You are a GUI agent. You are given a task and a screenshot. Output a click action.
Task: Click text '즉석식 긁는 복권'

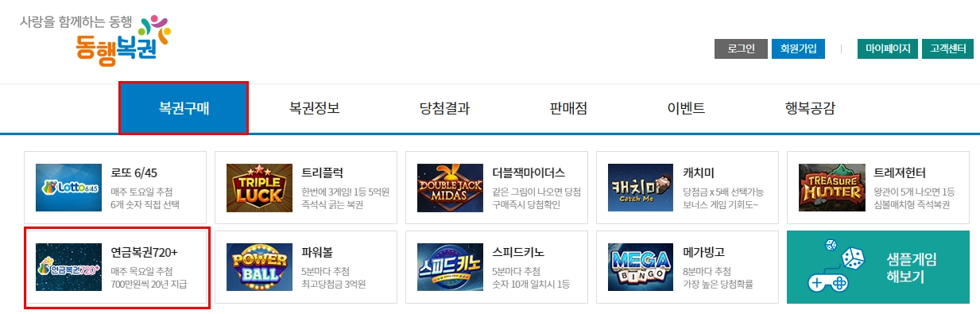pos(331,204)
